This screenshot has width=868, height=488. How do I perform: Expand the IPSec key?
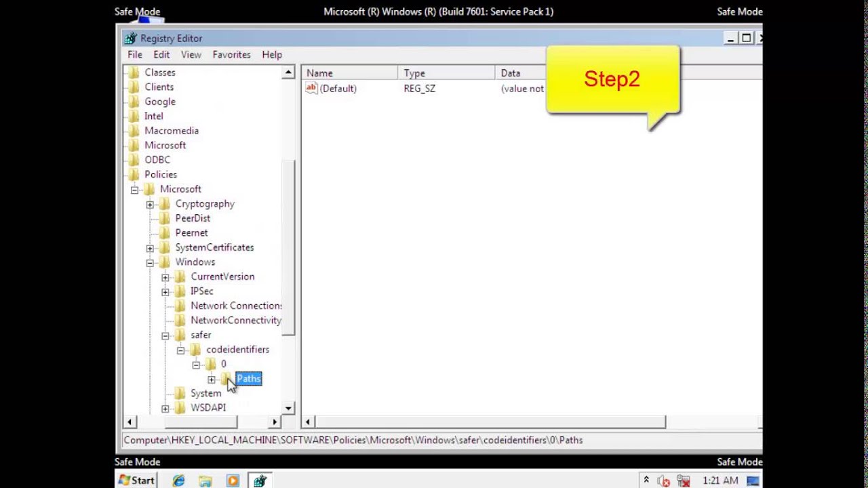(x=165, y=291)
